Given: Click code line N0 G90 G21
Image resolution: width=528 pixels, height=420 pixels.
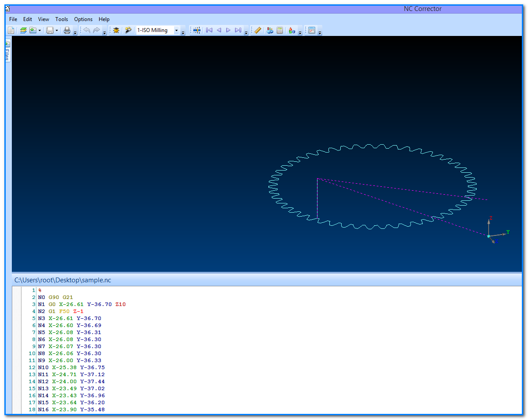Looking at the screenshot, I should [x=55, y=297].
